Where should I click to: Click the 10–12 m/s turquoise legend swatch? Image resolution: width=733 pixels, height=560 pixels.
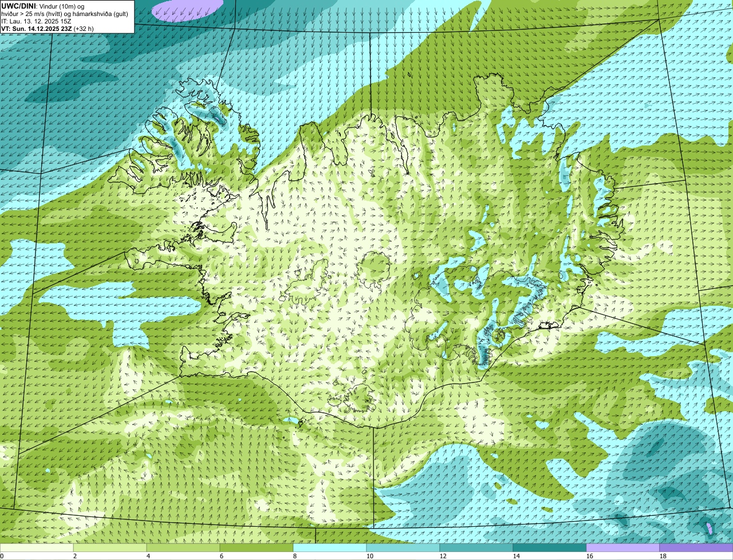coord(403,547)
